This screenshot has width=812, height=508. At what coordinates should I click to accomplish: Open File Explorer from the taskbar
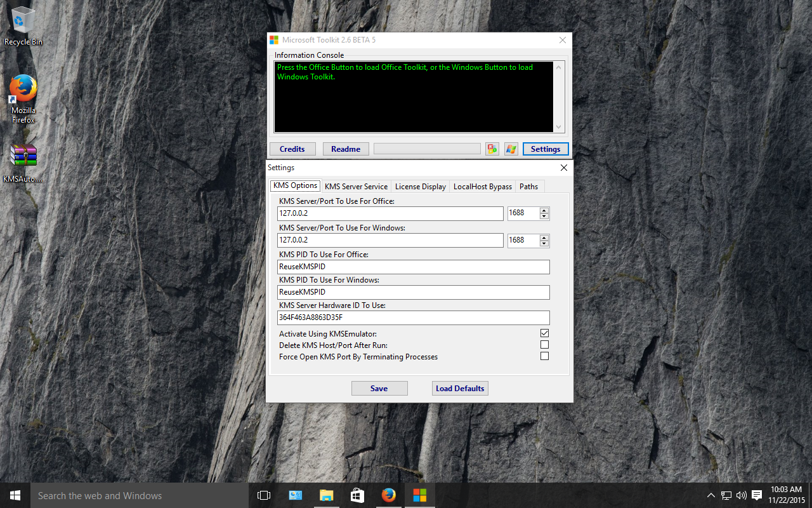click(x=326, y=495)
